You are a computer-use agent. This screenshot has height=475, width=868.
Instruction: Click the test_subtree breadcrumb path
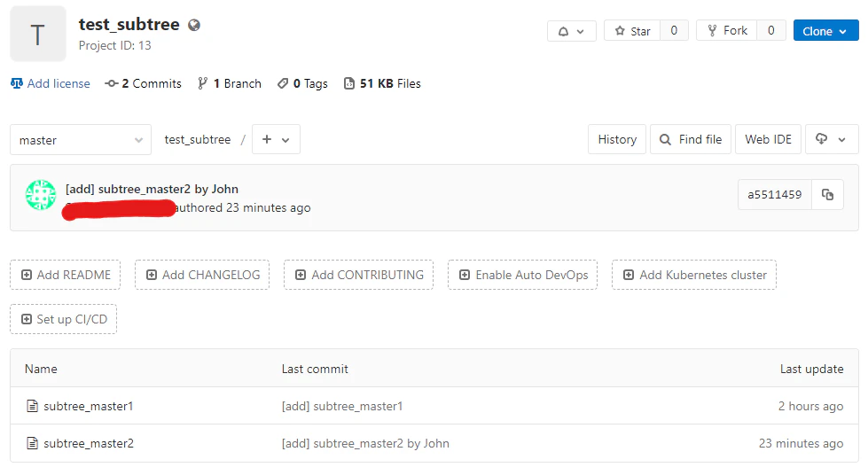pos(198,139)
